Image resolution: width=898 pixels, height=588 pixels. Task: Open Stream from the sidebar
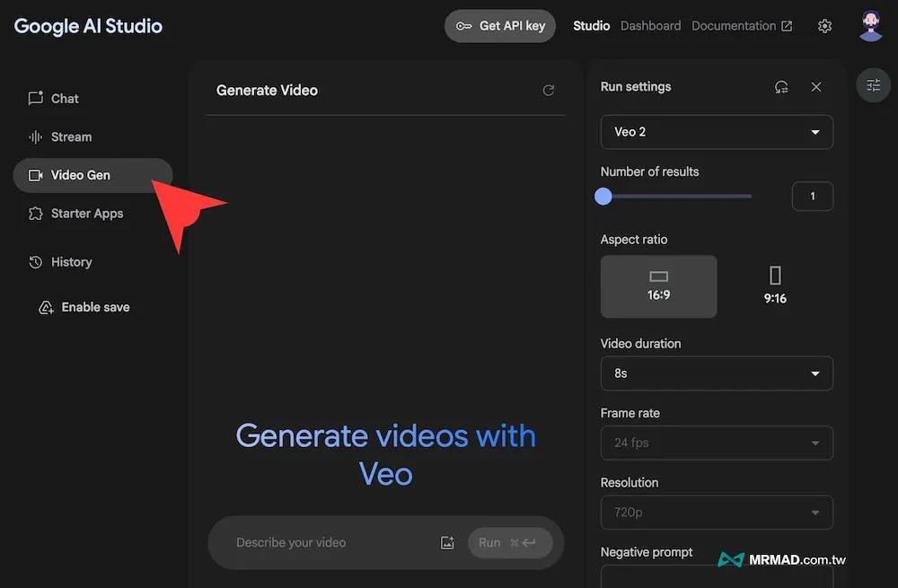click(x=71, y=137)
